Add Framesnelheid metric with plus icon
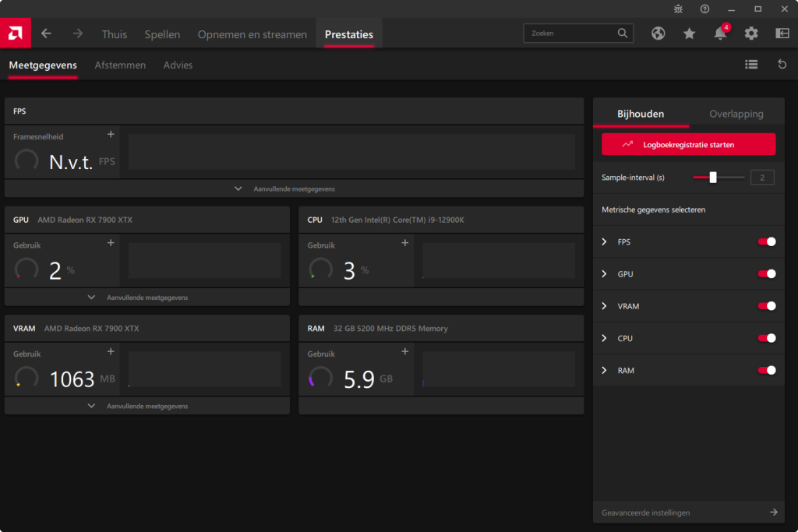 point(111,134)
